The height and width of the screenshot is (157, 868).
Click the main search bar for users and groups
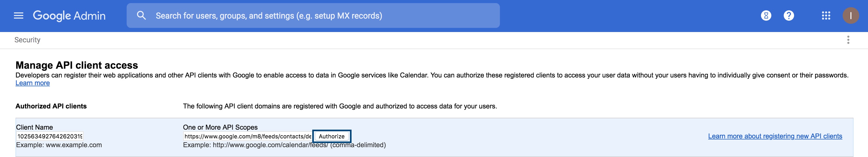pos(303,15)
